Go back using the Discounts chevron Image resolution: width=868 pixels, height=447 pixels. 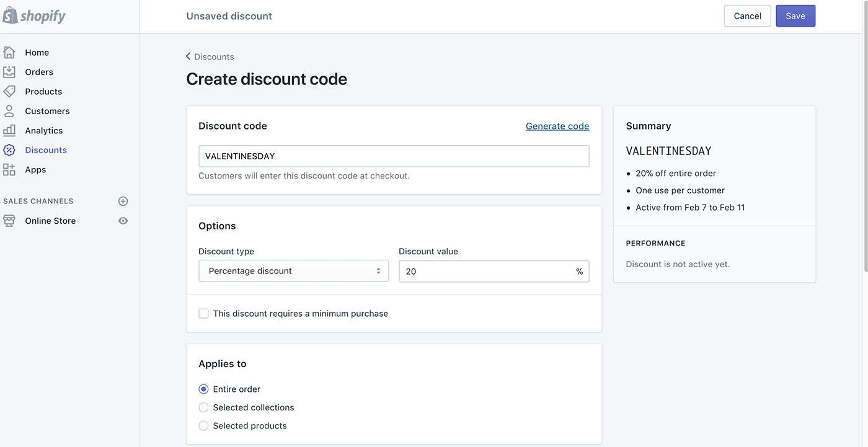pos(188,56)
